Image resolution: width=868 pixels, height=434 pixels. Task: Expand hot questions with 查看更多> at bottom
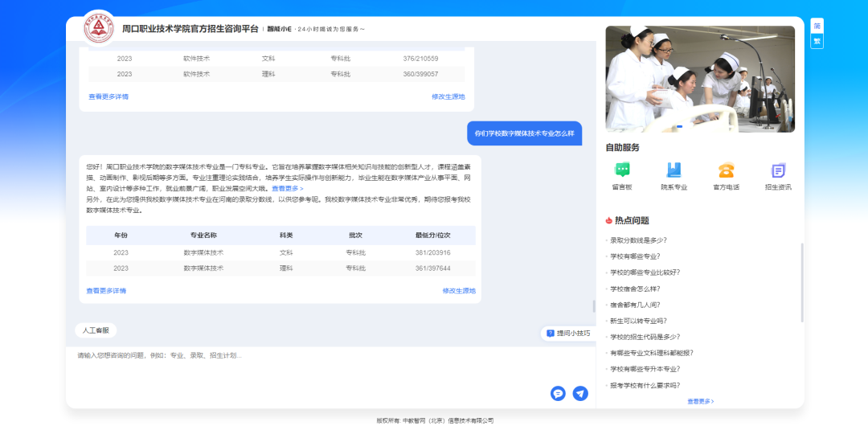(700, 401)
